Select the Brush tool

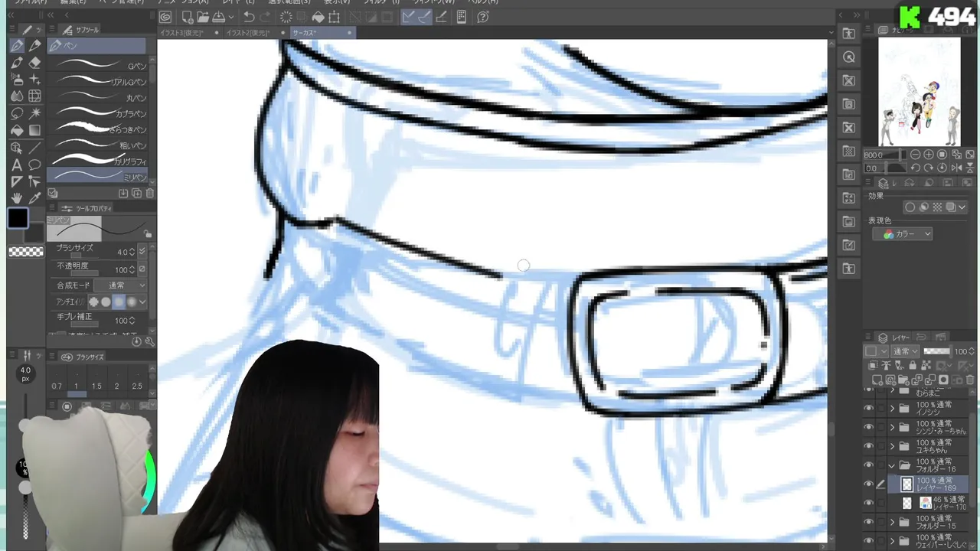click(17, 63)
